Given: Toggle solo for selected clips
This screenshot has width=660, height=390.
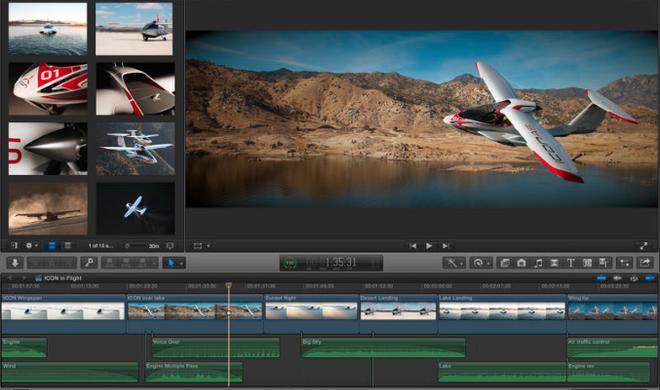Looking at the screenshot, I should tap(634, 278).
